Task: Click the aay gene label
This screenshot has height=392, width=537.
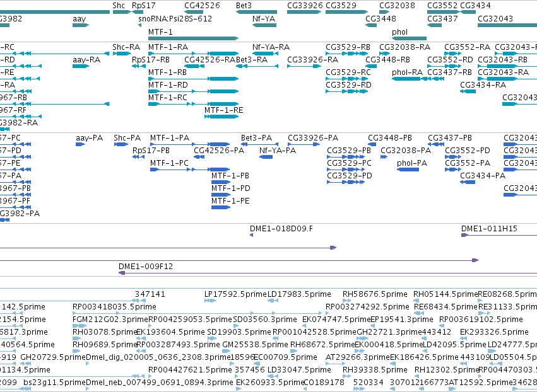Action: pos(79,19)
